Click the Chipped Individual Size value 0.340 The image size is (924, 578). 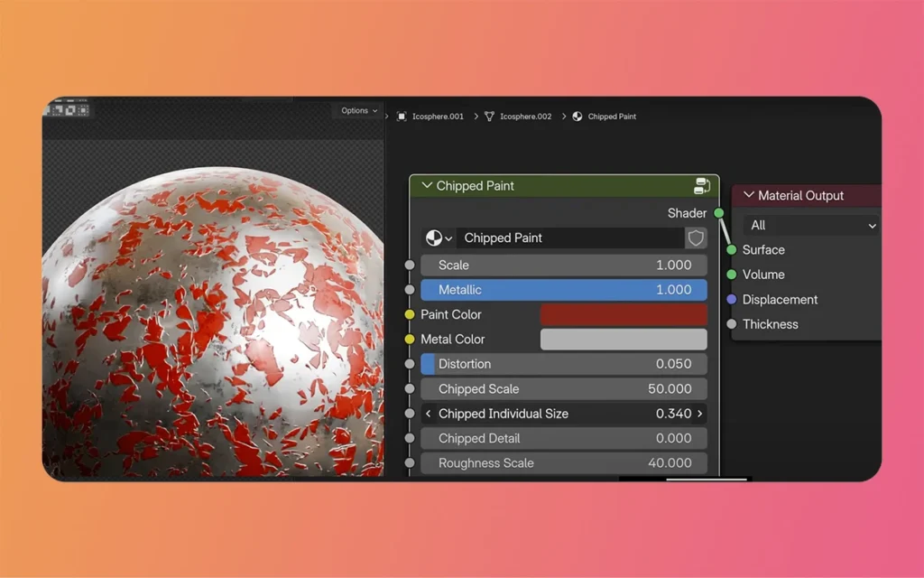673,414
